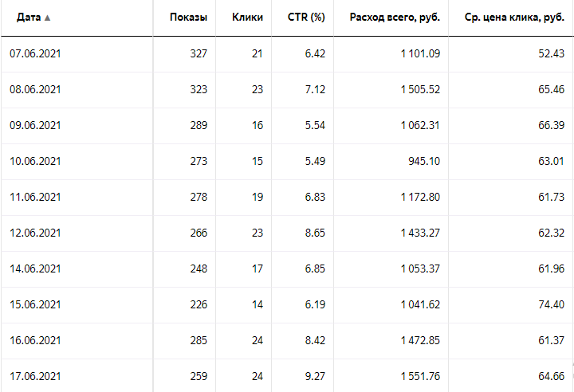Click the date 10.06.2021
Screen dimensions: 574x392
tap(35, 161)
